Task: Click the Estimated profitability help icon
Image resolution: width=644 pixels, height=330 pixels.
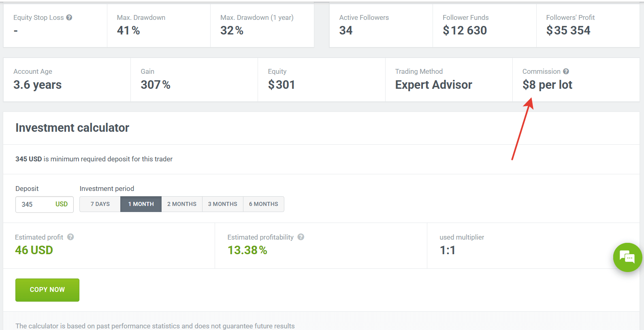Action: pos(301,237)
